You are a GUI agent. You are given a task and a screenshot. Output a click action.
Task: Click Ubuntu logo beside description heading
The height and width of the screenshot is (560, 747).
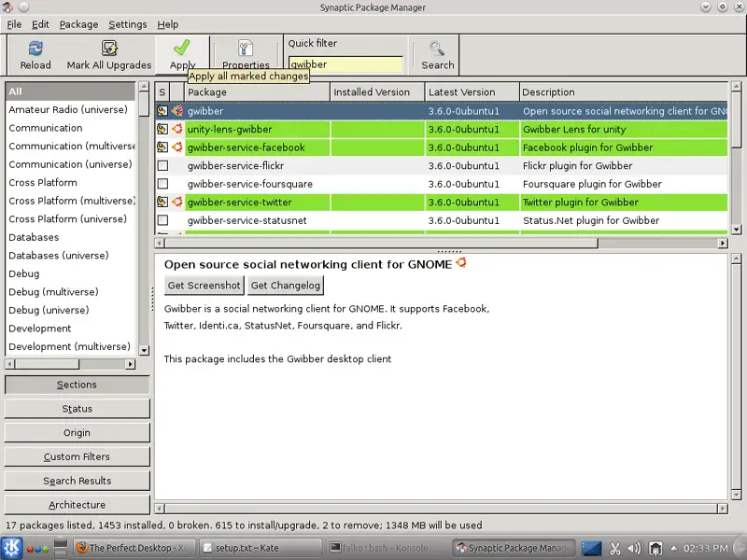click(x=460, y=262)
